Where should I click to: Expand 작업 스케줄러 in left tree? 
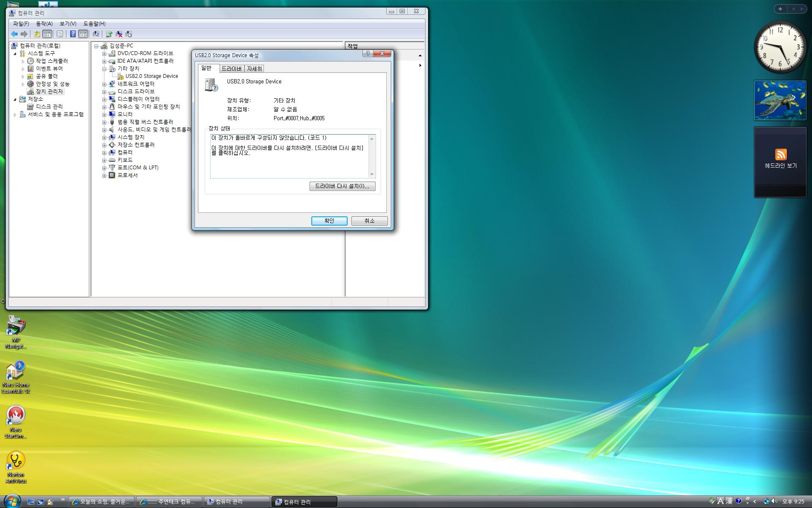point(23,61)
